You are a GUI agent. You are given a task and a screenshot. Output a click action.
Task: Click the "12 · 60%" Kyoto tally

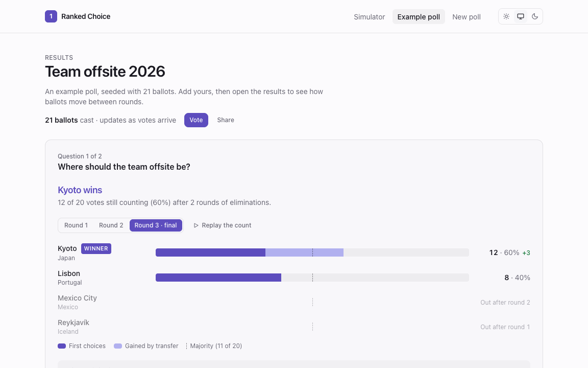pos(504,252)
